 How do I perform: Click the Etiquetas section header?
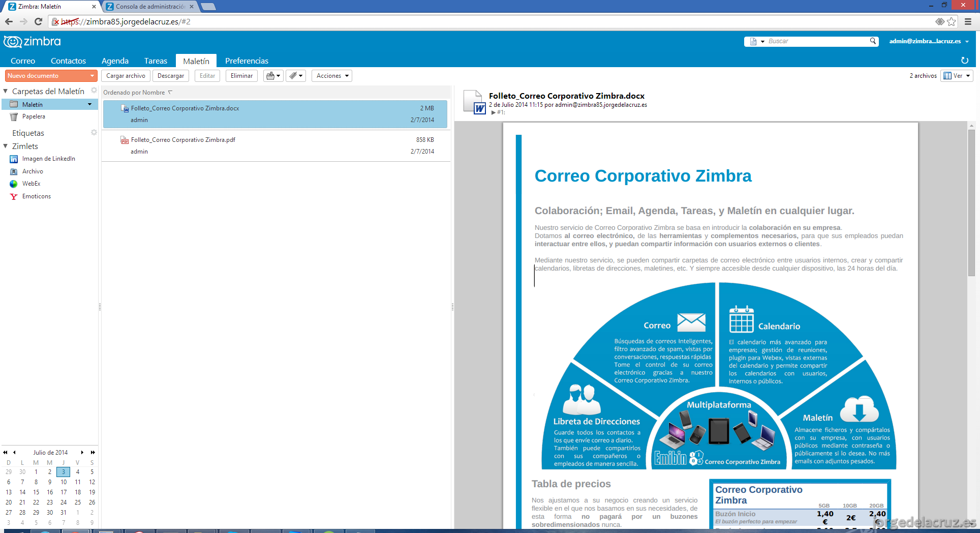(x=28, y=133)
